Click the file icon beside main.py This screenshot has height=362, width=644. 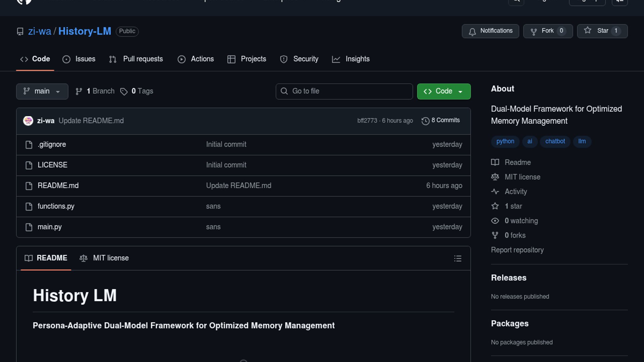(x=29, y=227)
